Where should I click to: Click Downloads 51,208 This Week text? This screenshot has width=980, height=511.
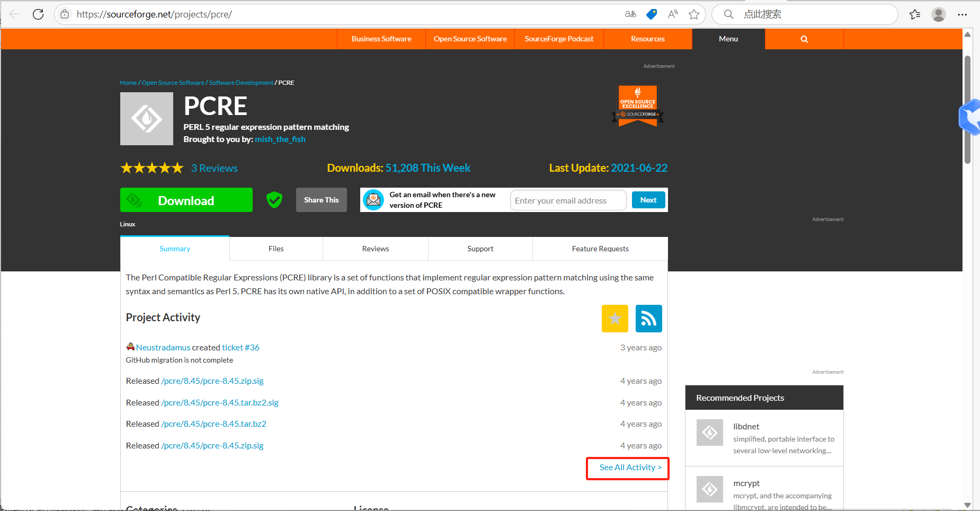(398, 168)
